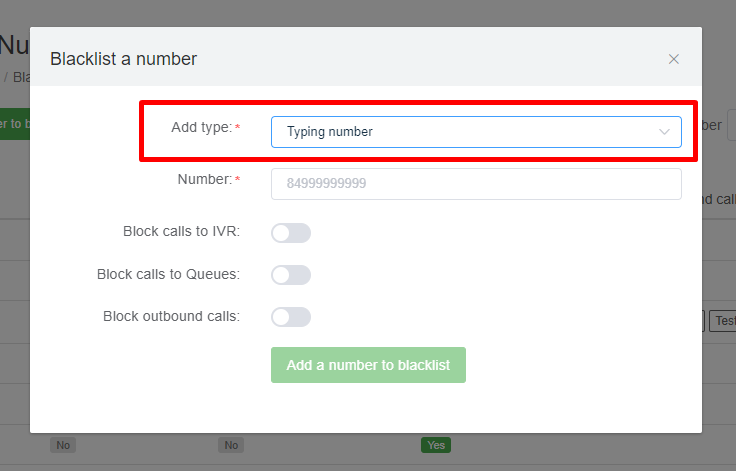The width and height of the screenshot is (736, 471).
Task: Turn on Block outbound calls switch
Action: pos(291,317)
